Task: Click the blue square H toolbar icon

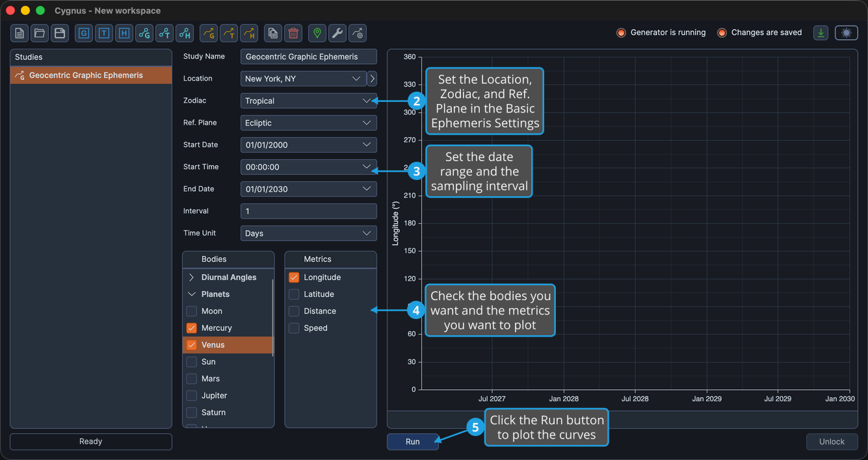Action: [x=124, y=33]
